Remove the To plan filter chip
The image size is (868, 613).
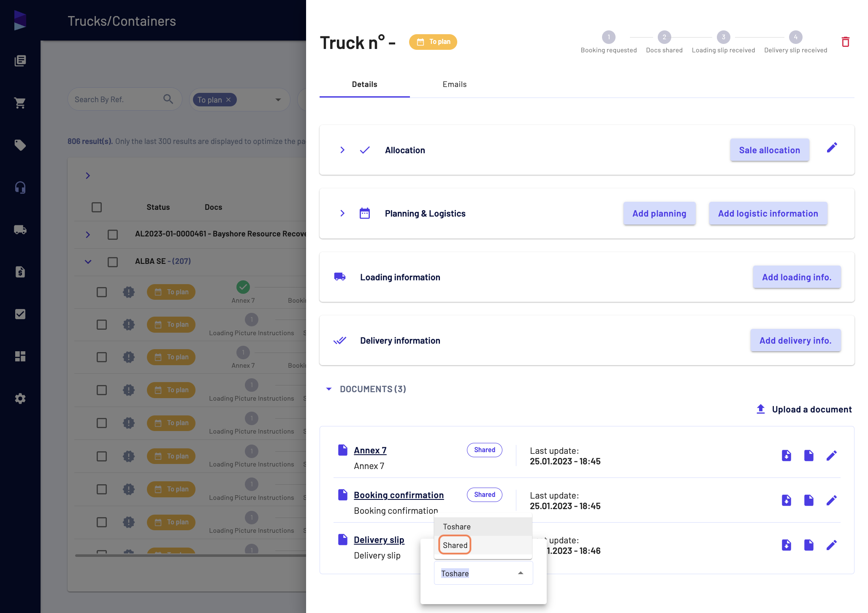pyautogui.click(x=228, y=100)
